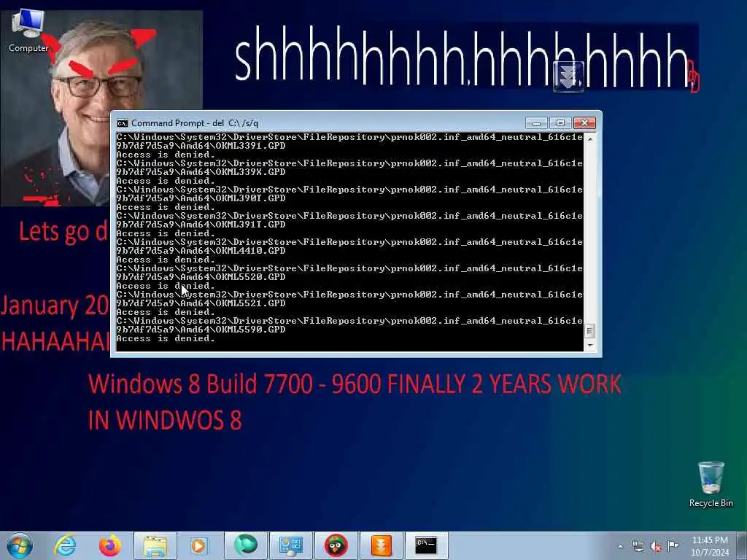This screenshot has width=747, height=560.
Task: Select the Command Prompt taskbar button
Action: [x=426, y=545]
